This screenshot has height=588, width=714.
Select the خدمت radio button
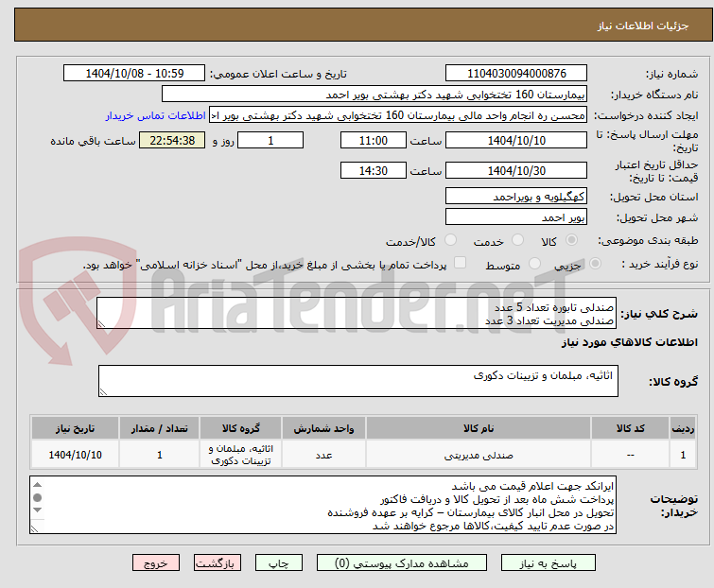click(x=517, y=240)
